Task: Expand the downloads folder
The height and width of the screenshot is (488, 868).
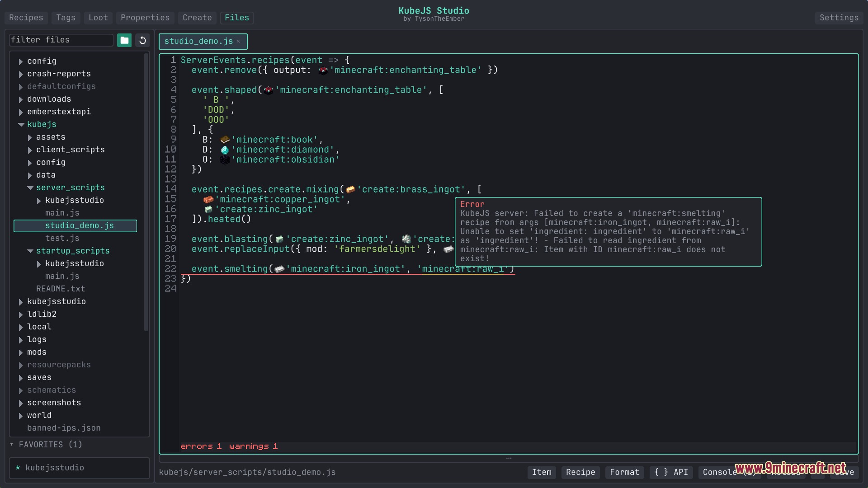Action: coord(21,99)
